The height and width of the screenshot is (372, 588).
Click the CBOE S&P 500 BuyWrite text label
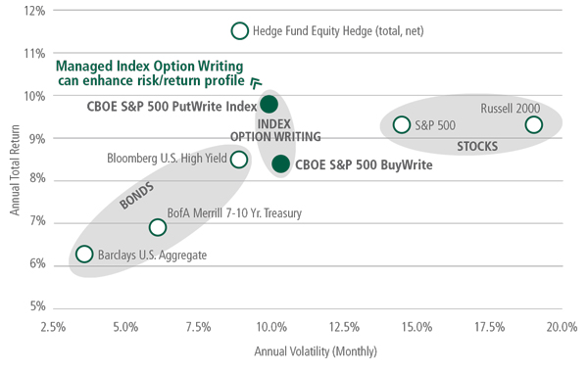pos(364,164)
